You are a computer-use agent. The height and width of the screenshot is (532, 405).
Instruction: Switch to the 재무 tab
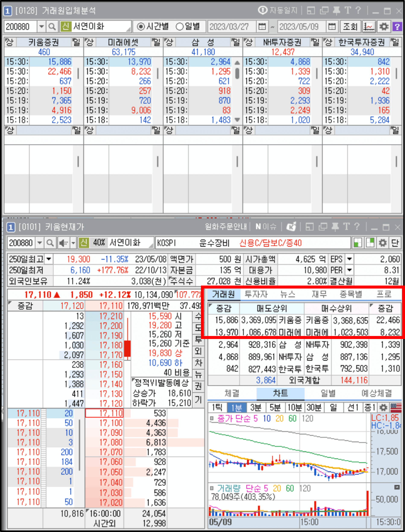[319, 294]
